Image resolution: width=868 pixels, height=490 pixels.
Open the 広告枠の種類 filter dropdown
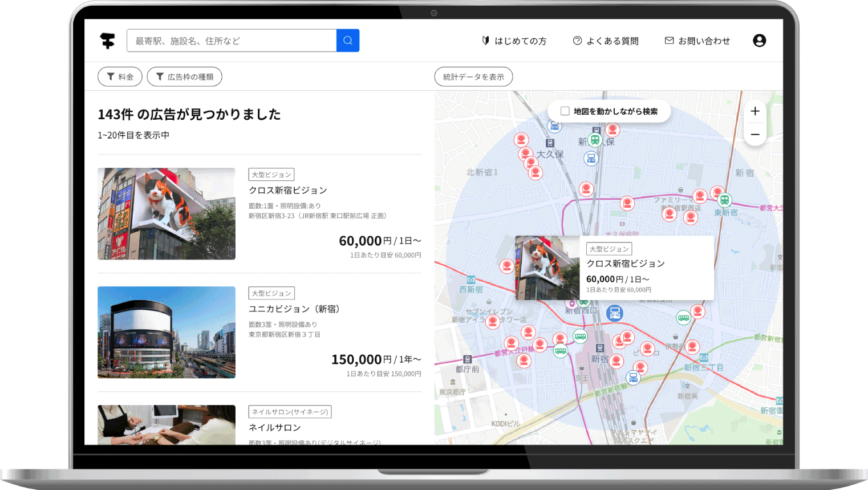coord(184,77)
